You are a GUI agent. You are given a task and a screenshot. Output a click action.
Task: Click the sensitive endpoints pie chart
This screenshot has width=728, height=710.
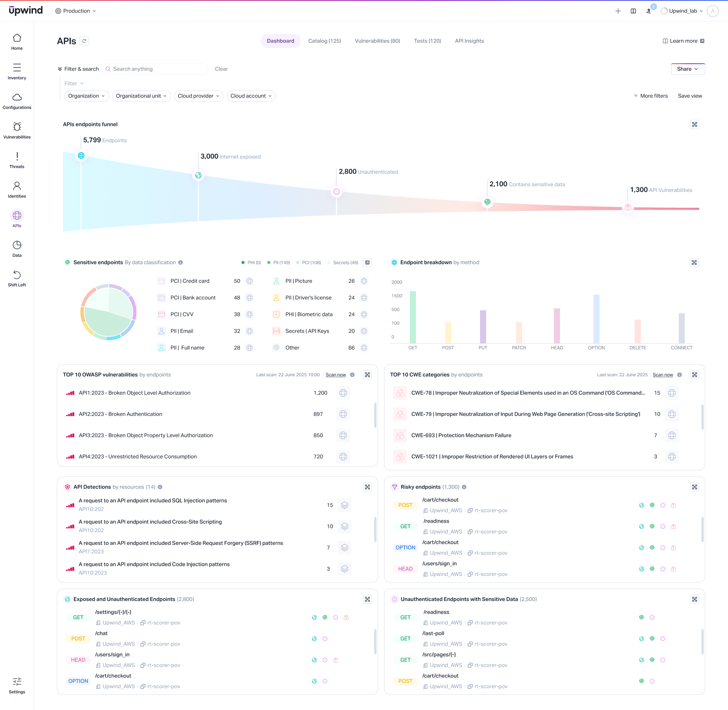coord(108,312)
